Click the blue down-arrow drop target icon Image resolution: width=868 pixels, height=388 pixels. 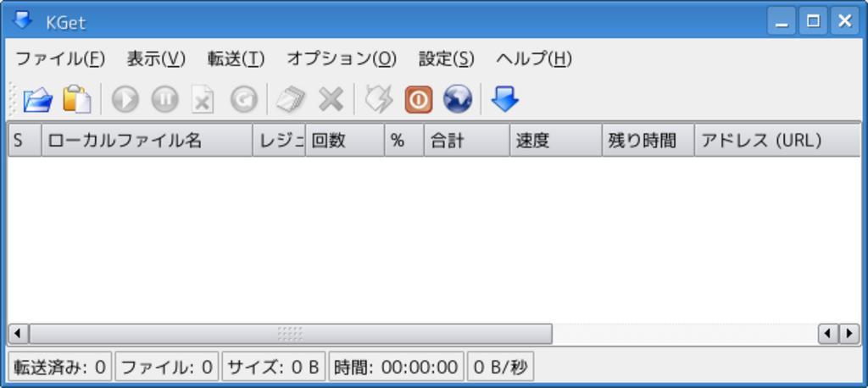pyautogui.click(x=505, y=100)
